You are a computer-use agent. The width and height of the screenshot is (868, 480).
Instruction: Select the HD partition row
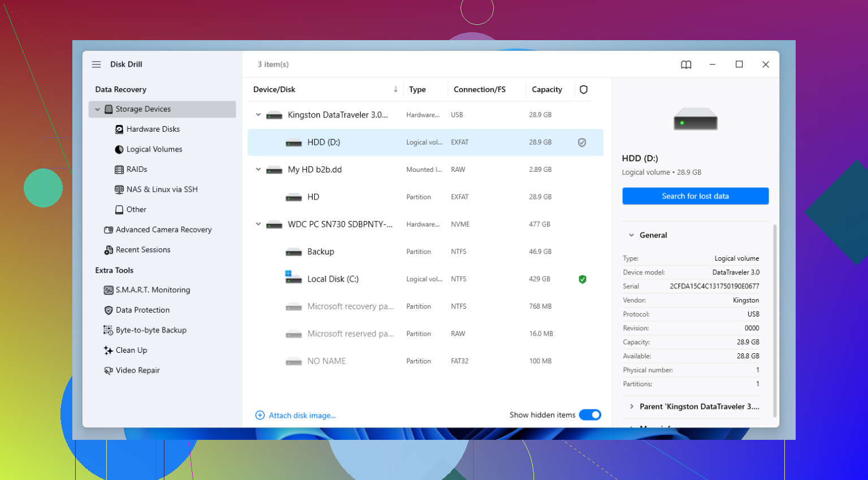click(425, 197)
